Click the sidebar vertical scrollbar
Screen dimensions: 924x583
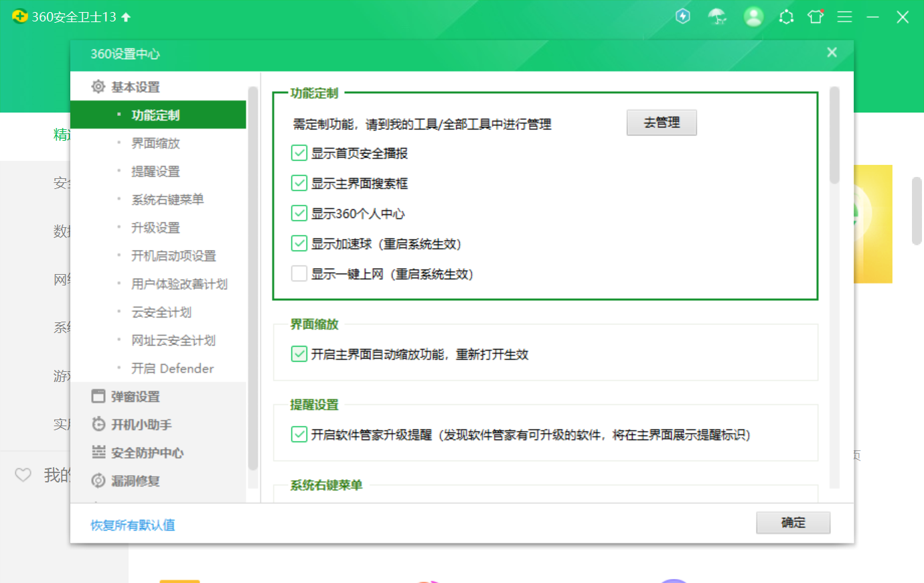pos(252,278)
